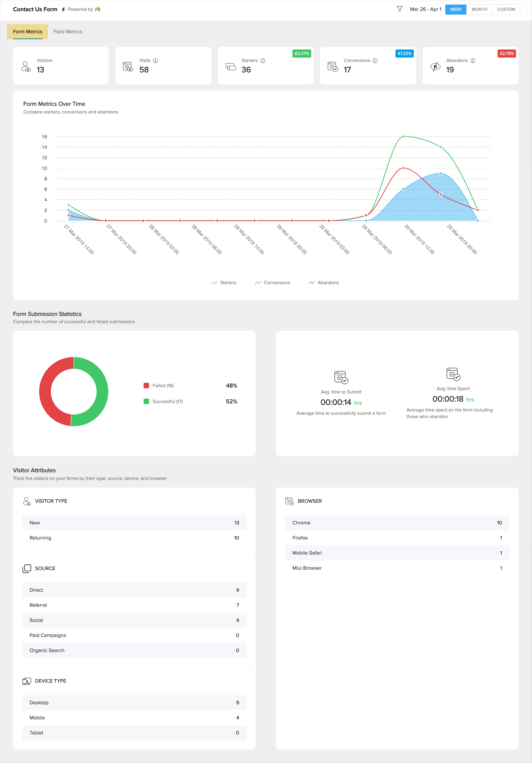Click the Visits info icon
The width and height of the screenshot is (532, 763).
click(x=155, y=61)
